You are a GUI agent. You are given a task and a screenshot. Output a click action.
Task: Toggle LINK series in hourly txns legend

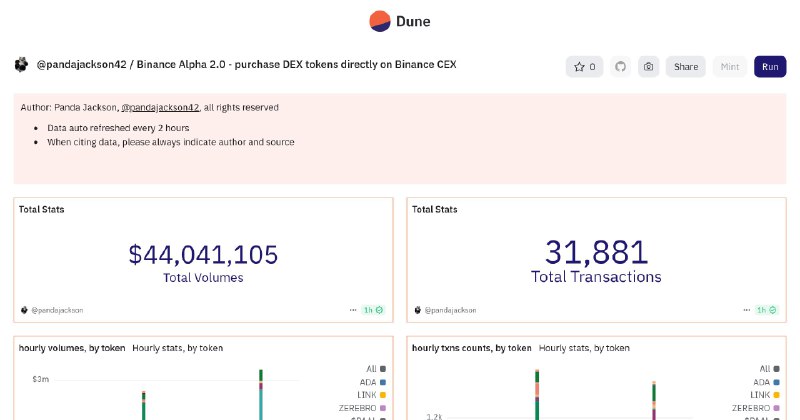coord(765,395)
